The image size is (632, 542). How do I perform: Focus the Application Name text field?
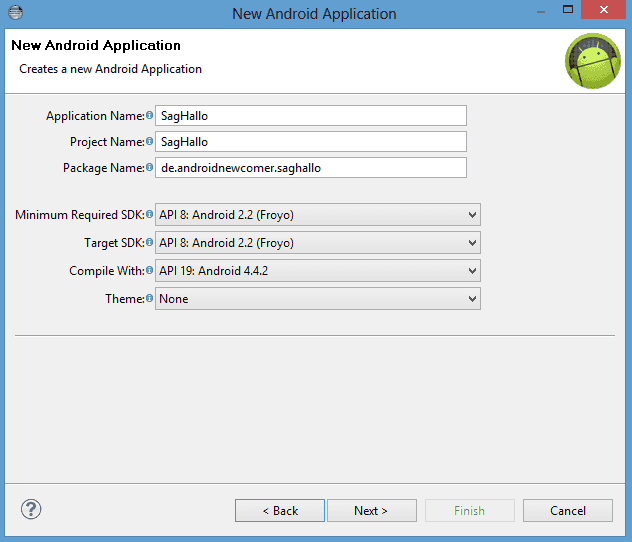(311, 116)
